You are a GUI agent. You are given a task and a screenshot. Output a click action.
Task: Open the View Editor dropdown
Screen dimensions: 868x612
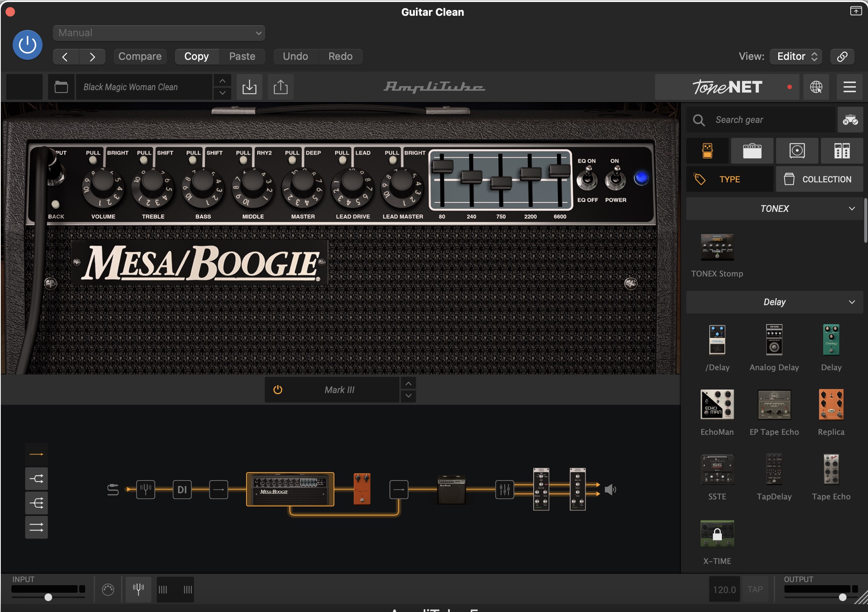coord(796,57)
